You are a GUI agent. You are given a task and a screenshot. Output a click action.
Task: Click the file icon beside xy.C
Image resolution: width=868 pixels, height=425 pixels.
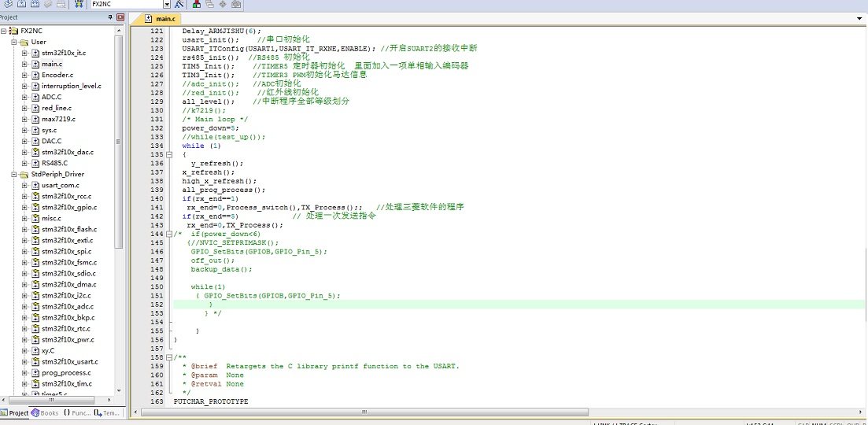pos(35,350)
